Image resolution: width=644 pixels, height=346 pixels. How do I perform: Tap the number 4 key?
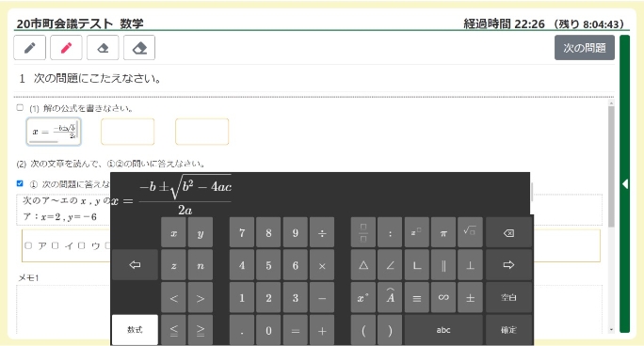242,265
